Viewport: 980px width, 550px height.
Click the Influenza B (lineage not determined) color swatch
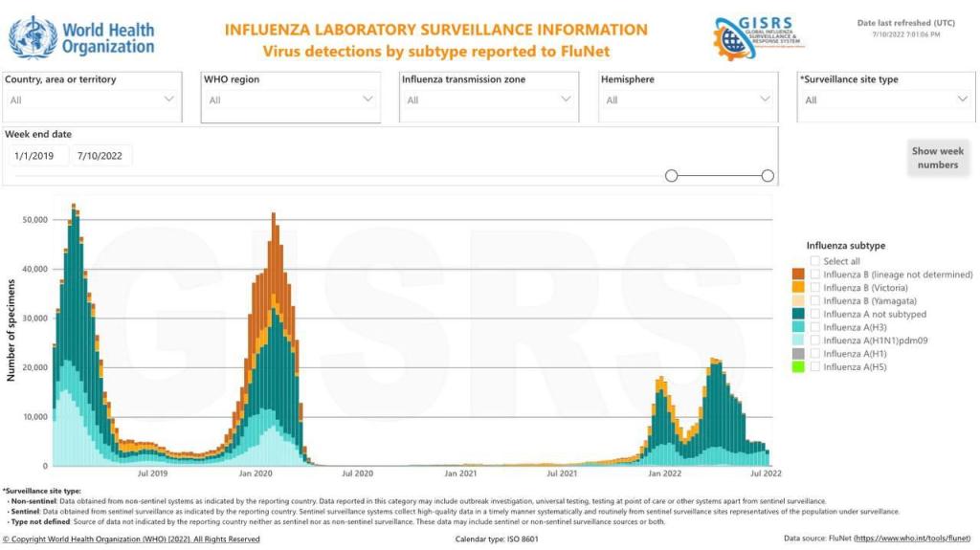pyautogui.click(x=797, y=275)
